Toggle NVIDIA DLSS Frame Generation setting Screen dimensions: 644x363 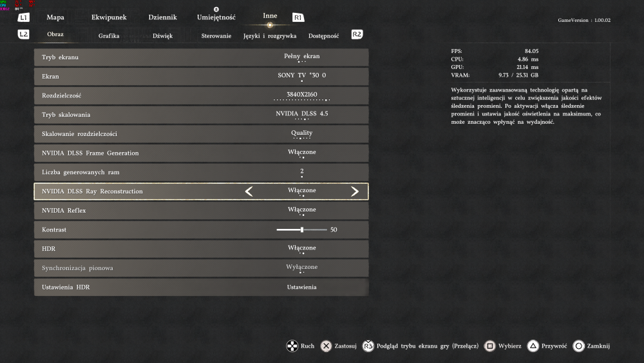tap(201, 153)
